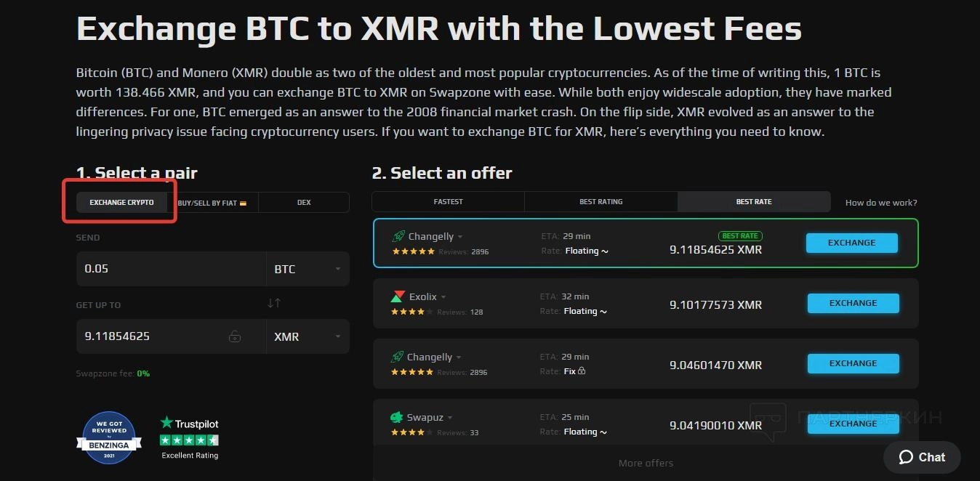Click the Exolix logo icon
980x481 pixels.
[398, 296]
